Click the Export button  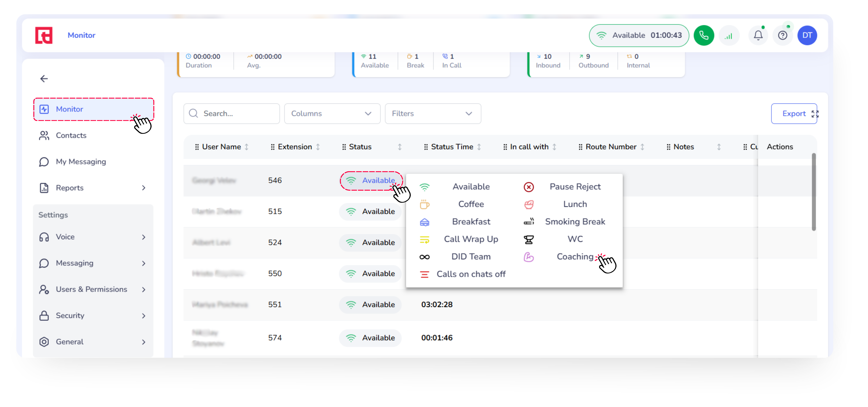[793, 114]
